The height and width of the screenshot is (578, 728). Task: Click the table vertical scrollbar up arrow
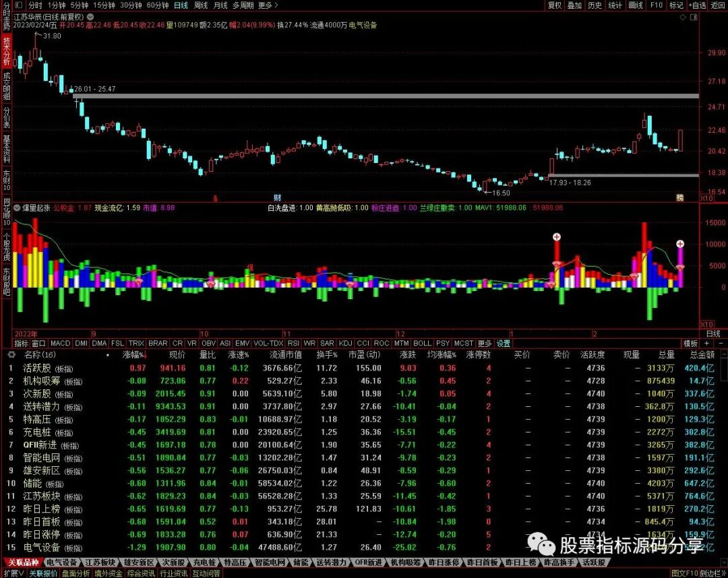tap(724, 354)
